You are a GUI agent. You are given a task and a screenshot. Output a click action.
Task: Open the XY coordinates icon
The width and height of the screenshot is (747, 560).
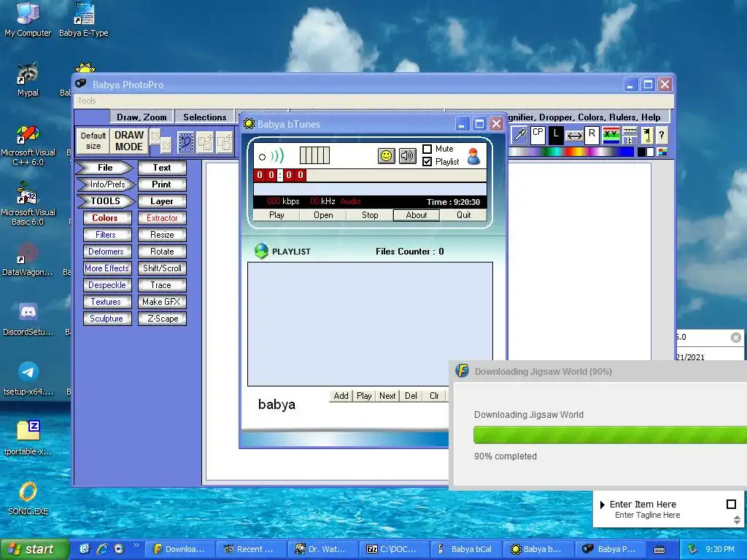point(611,135)
